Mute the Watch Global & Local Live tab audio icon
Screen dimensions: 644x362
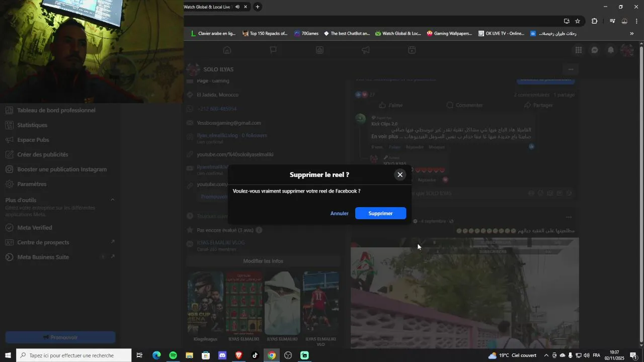tap(237, 7)
